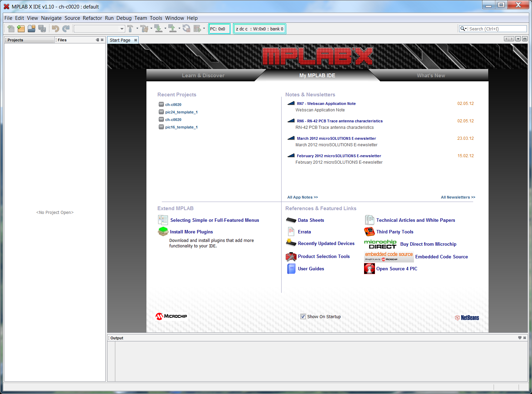Switch to the Learn & Discover tab
Screen dimensions: 532x394
click(203, 76)
